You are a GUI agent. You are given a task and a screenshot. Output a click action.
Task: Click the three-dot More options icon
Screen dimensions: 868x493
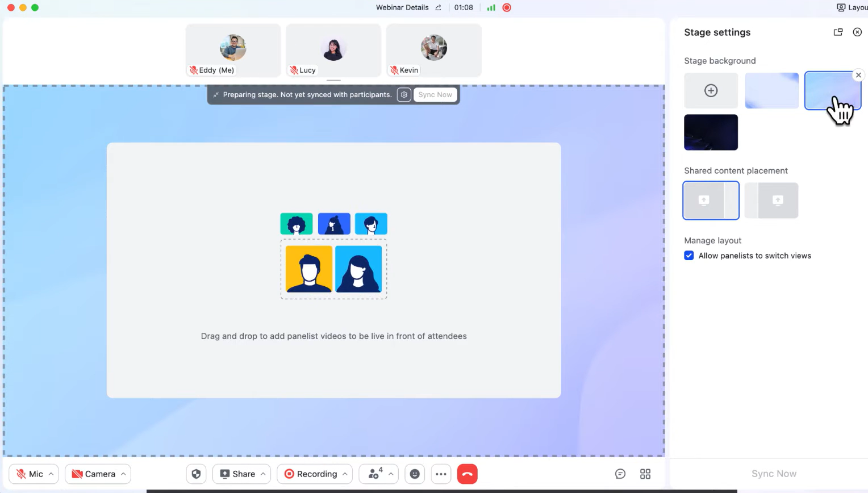pyautogui.click(x=441, y=474)
